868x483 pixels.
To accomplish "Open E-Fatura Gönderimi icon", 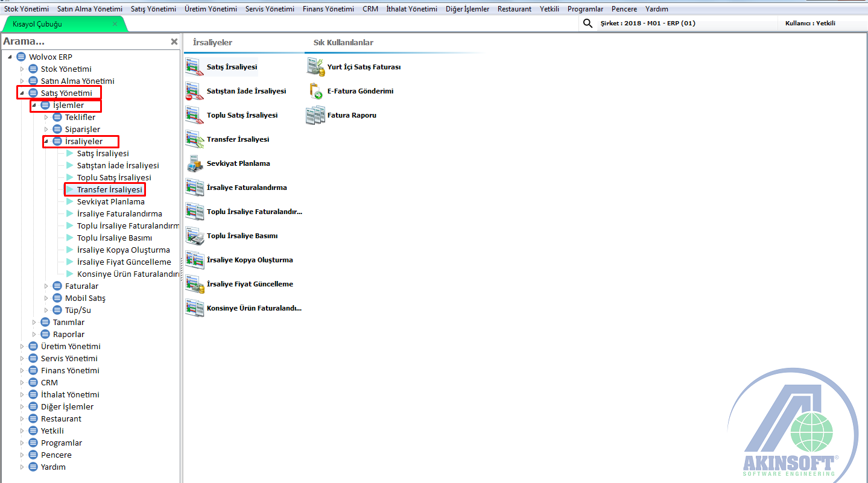I will [x=315, y=91].
